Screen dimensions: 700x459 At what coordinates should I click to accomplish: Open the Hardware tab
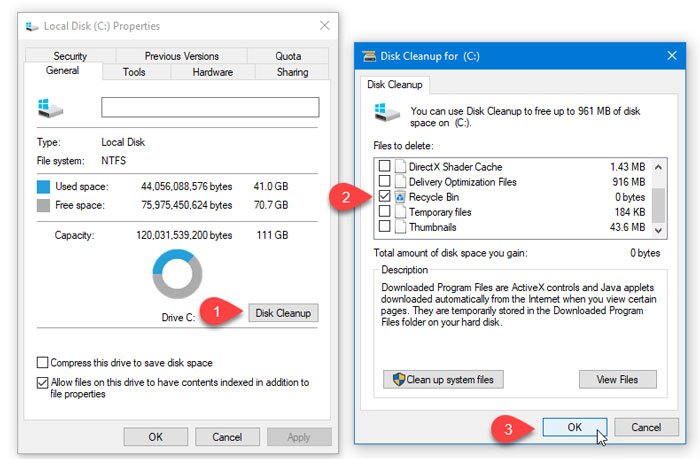(212, 72)
